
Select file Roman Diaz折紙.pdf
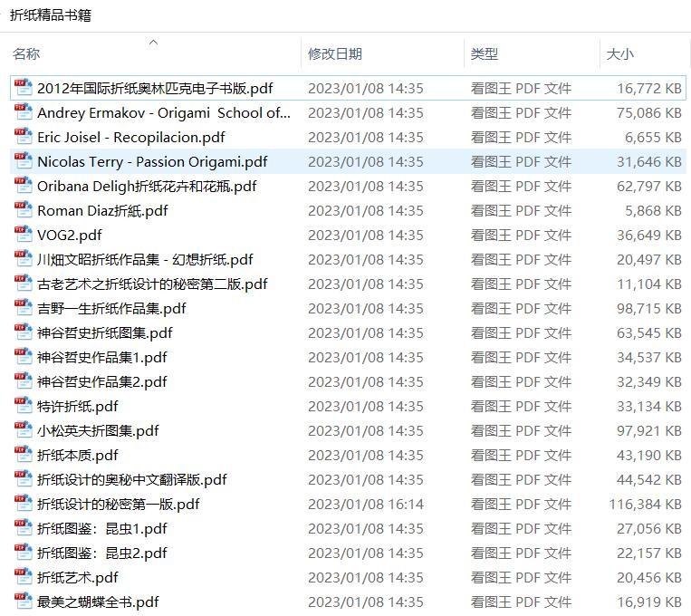coord(102,211)
